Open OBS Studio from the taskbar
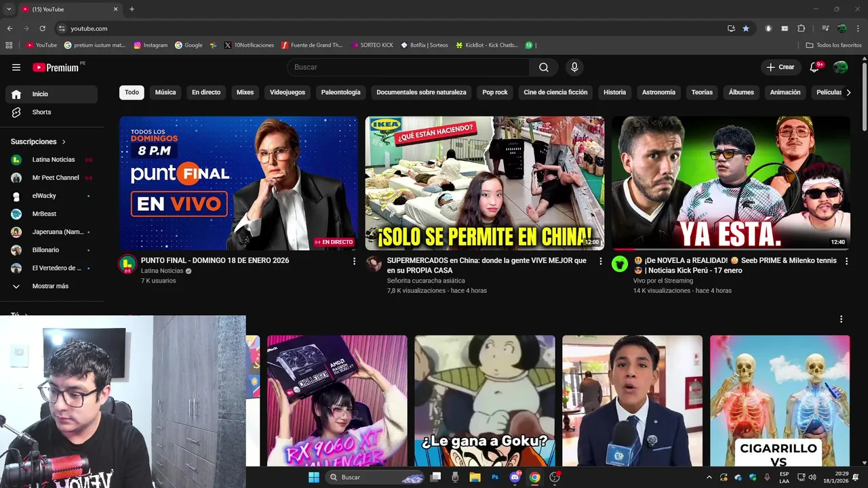The height and width of the screenshot is (488, 868). pyautogui.click(x=555, y=477)
